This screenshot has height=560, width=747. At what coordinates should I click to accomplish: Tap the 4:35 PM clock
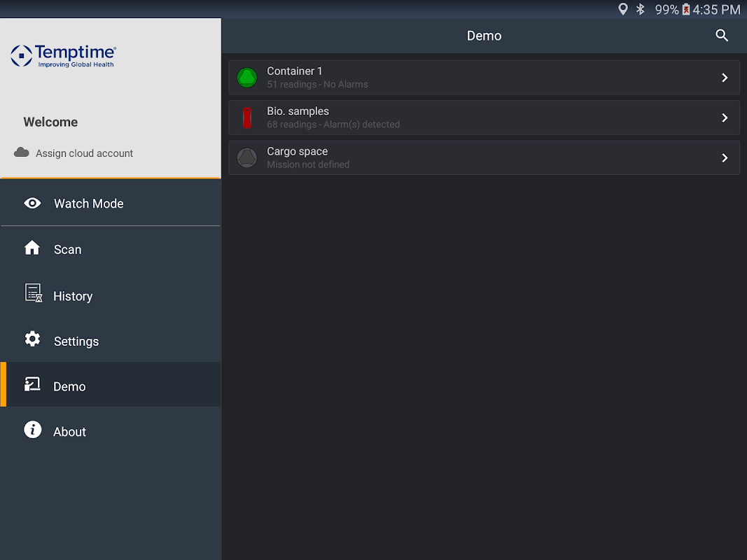click(x=716, y=10)
